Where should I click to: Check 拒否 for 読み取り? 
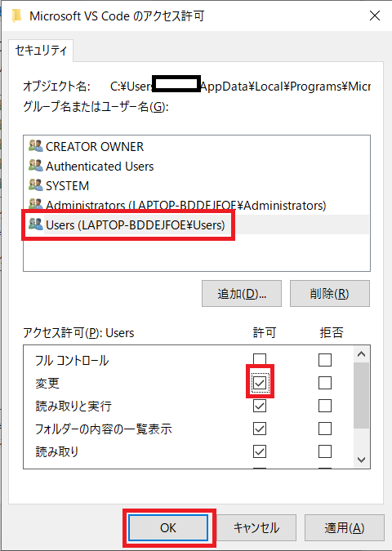tap(325, 451)
